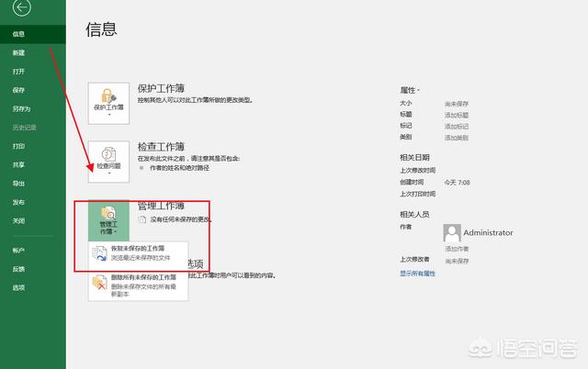Viewport: 588px width, 369px height.
Task: Click the 保护工作簿 section heading
Action: coord(161,88)
